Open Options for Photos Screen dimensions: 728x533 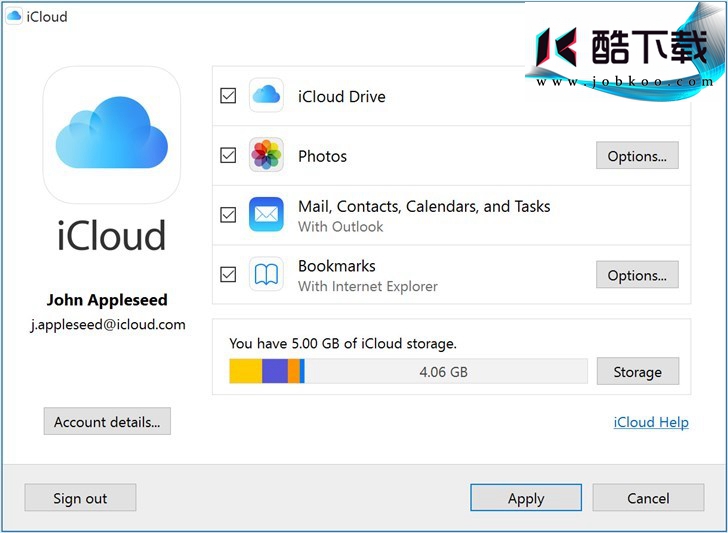(637, 156)
